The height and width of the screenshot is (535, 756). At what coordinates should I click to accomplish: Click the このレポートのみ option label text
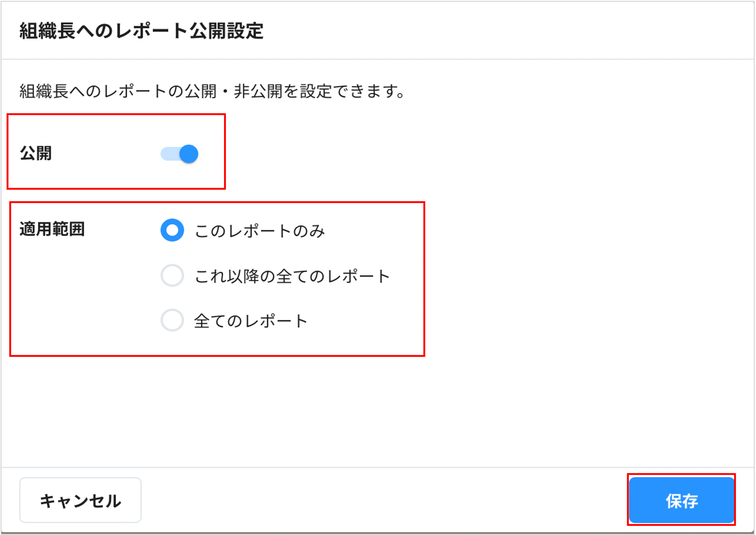[x=260, y=231]
